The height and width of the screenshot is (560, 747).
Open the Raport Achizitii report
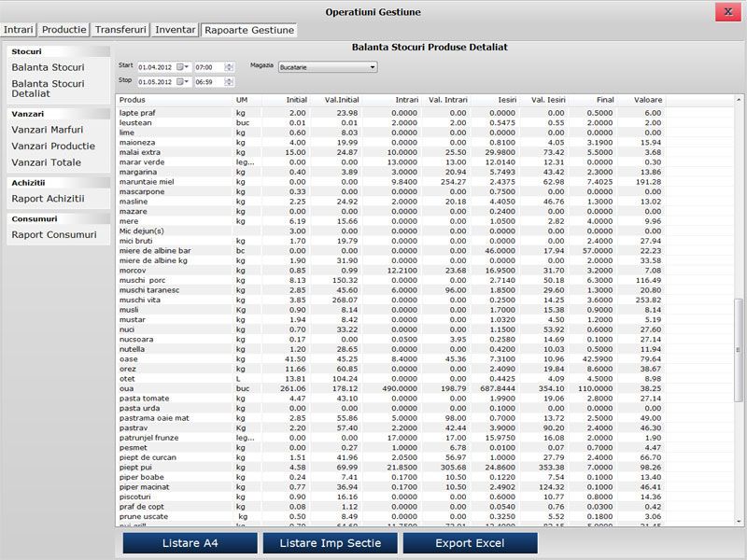click(49, 199)
